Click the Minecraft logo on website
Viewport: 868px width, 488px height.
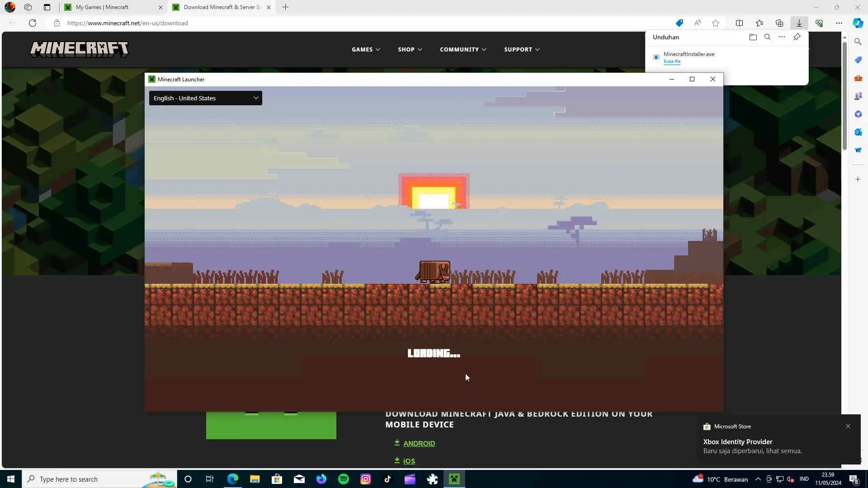[79, 49]
